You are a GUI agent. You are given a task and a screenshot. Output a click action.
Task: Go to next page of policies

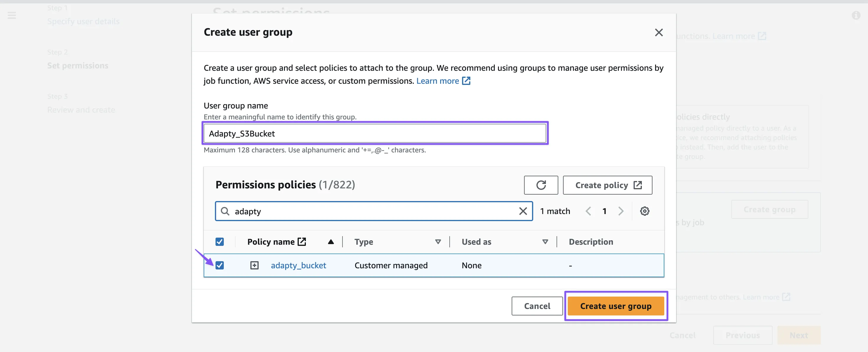pos(621,211)
